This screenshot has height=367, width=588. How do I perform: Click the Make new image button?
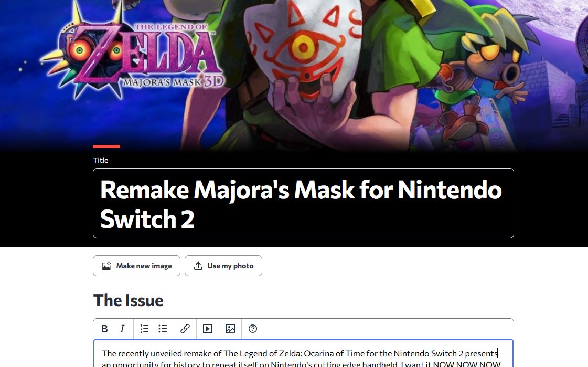[x=136, y=266]
